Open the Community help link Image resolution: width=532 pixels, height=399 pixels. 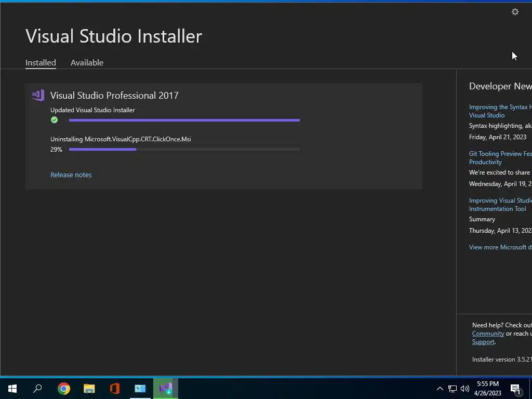coord(488,334)
